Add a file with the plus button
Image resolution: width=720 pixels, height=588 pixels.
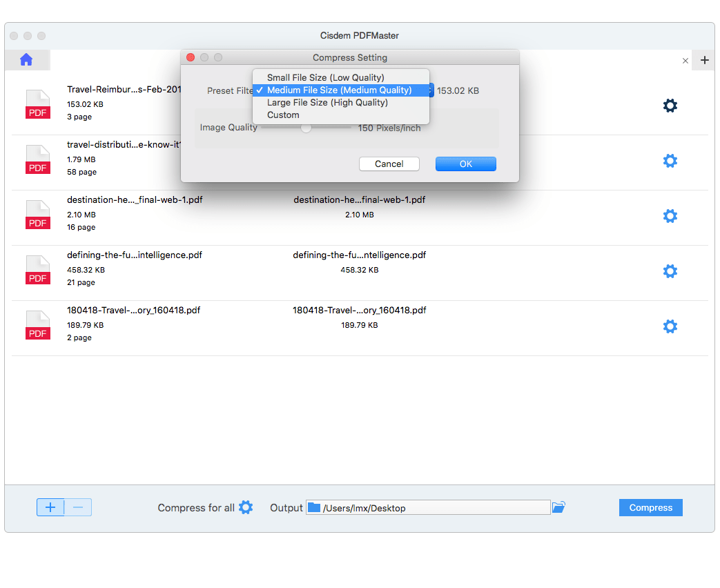pyautogui.click(x=50, y=507)
